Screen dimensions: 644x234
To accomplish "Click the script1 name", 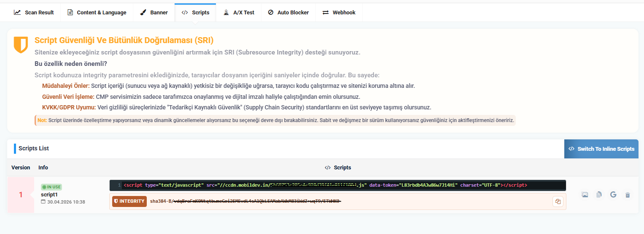I will tap(49, 195).
